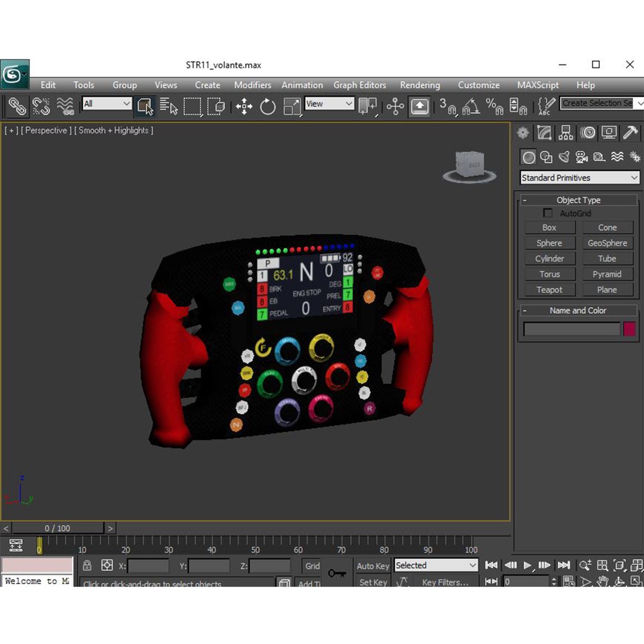Click the Unlink Selection icon
This screenshot has height=644, width=644.
pos(41,106)
